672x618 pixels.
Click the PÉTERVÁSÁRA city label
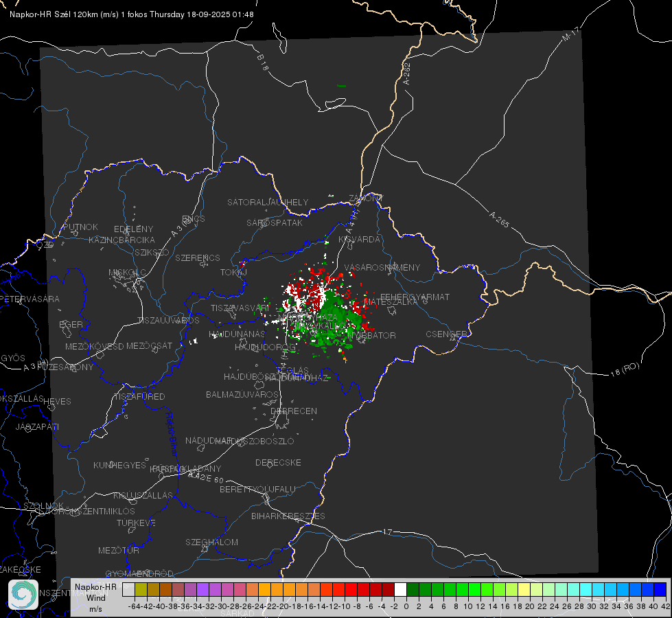pyautogui.click(x=30, y=299)
